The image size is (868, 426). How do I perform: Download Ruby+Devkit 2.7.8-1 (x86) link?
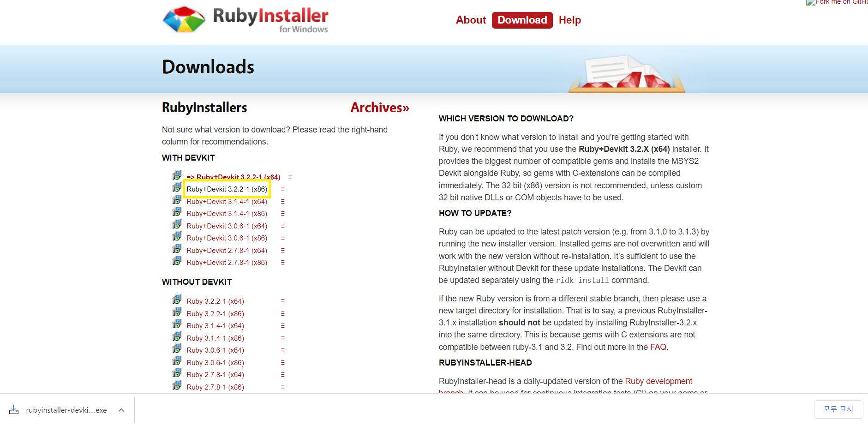point(227,263)
